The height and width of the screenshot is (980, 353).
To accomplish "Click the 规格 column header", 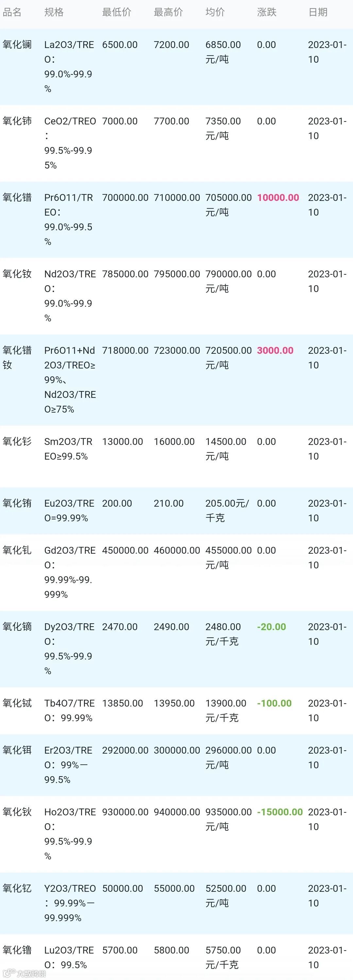I will click(54, 12).
